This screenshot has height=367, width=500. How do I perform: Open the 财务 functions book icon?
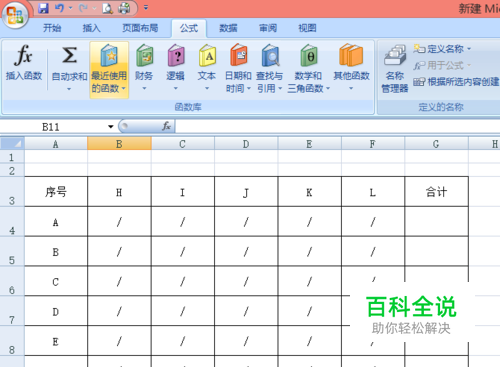[x=145, y=55]
